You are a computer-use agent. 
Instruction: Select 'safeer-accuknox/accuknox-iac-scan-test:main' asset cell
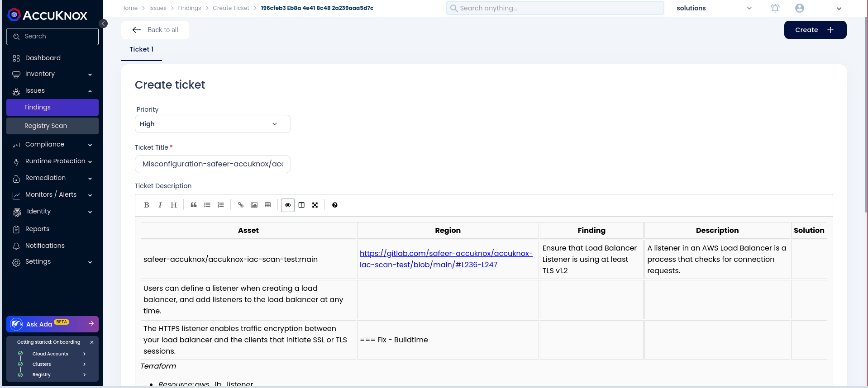click(248, 259)
